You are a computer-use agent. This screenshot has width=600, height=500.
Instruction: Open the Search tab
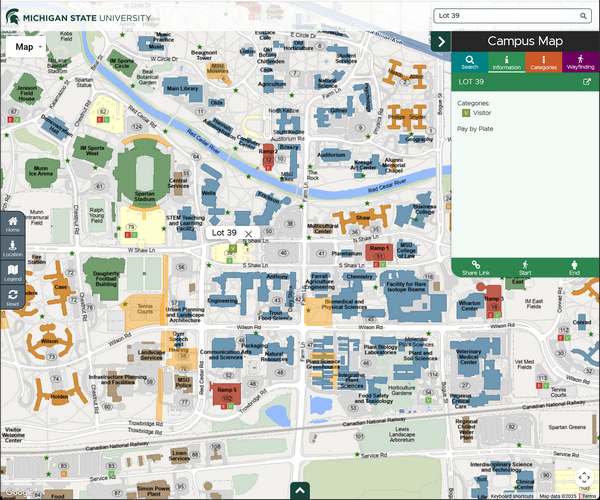click(x=470, y=62)
